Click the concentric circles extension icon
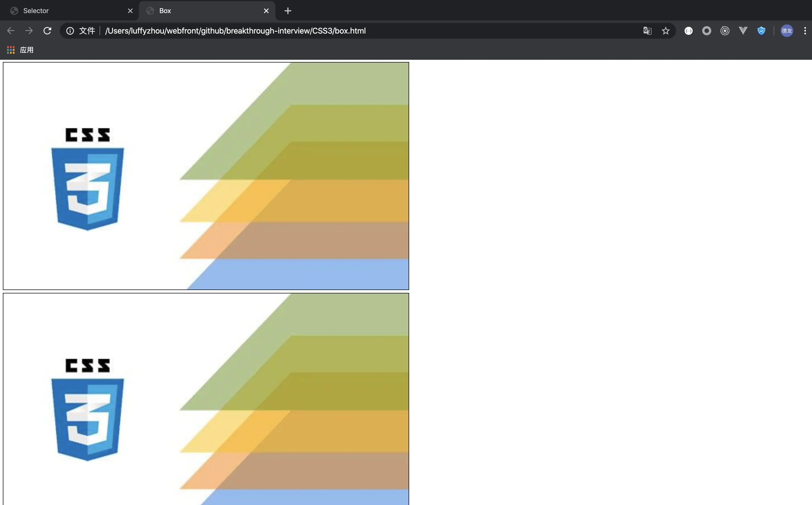The width and height of the screenshot is (812, 505). click(725, 31)
